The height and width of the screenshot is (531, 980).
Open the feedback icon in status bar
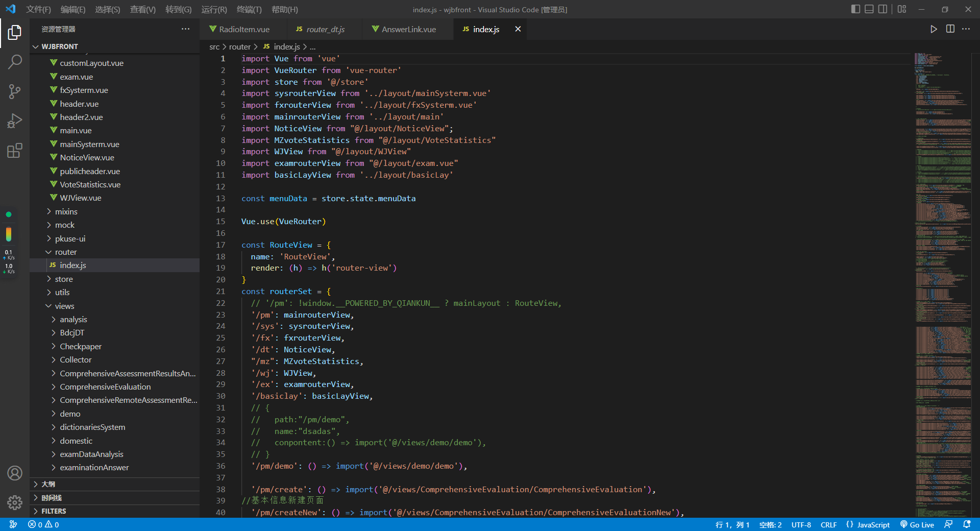point(948,524)
